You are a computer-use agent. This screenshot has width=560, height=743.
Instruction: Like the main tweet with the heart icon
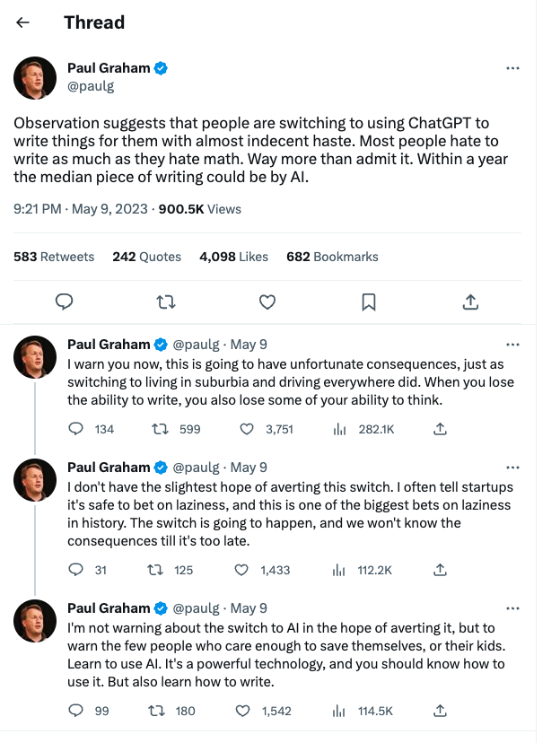point(267,302)
